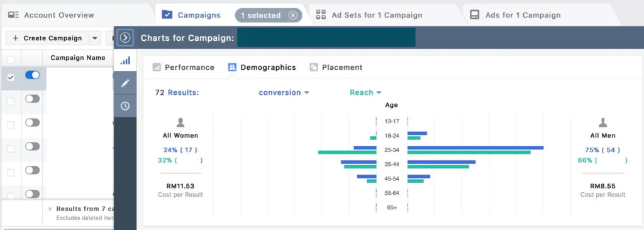Open Create Campaign dropdown arrow
The width and height of the screenshot is (644, 230).
coord(94,38)
